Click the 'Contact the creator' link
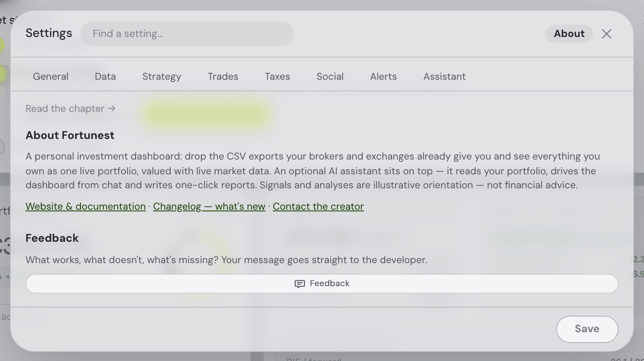The image size is (644, 361). 318,206
